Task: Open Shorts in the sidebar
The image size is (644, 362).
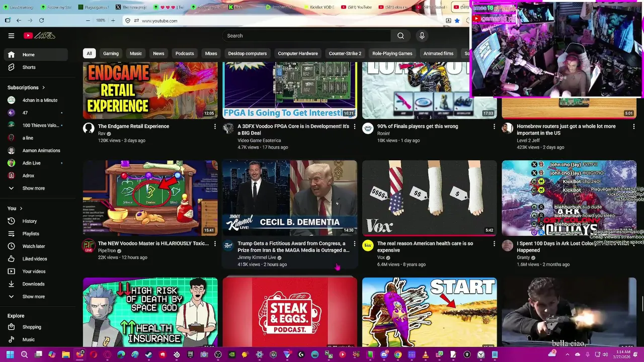Action: pyautogui.click(x=35, y=67)
